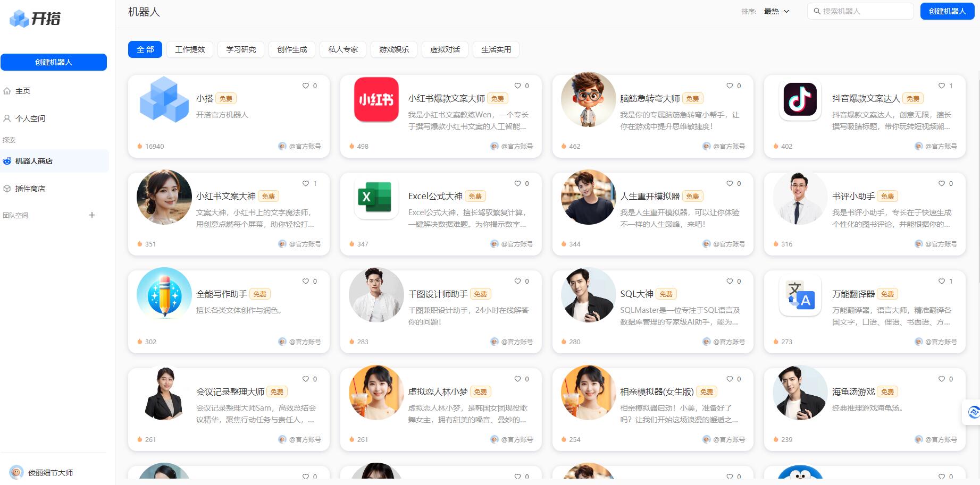The width and height of the screenshot is (980, 485).
Task: Click the floating assistant icon at right edge
Action: coord(973,412)
